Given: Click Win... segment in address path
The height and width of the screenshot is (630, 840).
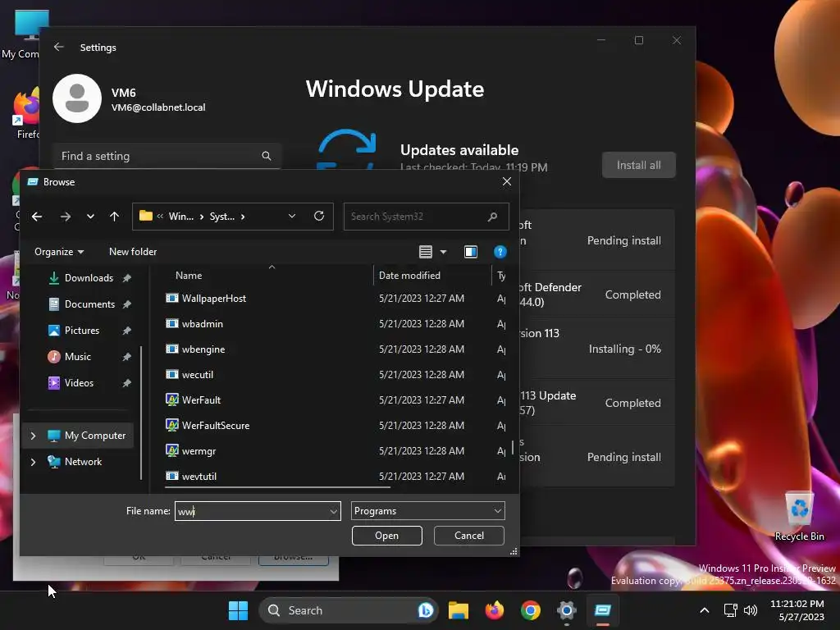Looking at the screenshot, I should [x=181, y=217].
